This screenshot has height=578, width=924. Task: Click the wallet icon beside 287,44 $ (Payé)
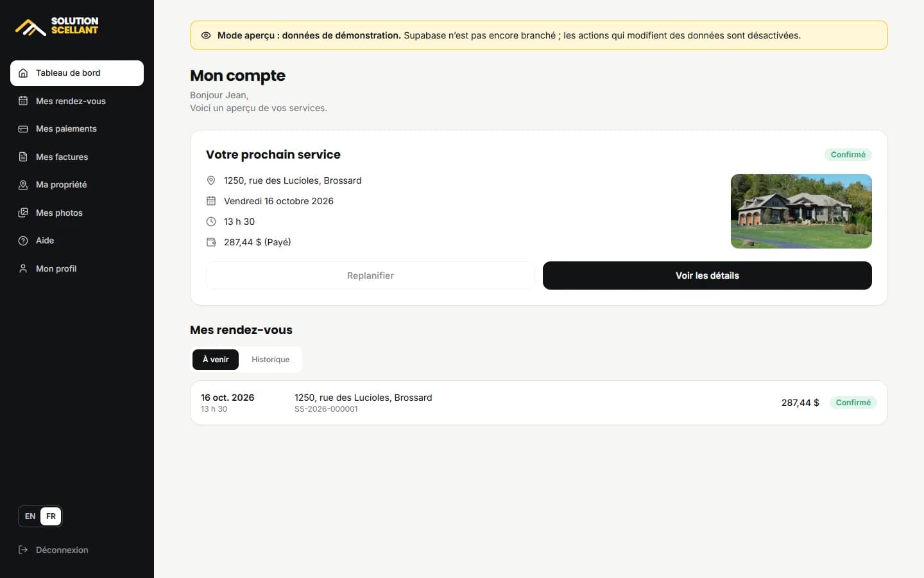(211, 242)
